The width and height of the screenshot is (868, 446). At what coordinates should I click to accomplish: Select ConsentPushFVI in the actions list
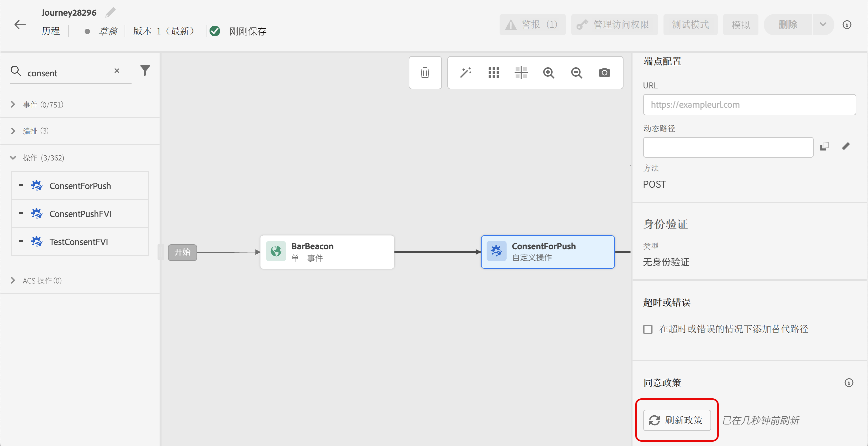coord(80,214)
